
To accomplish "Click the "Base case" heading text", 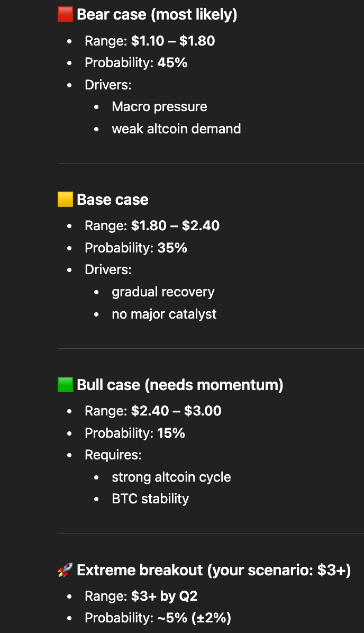I will (x=112, y=200).
